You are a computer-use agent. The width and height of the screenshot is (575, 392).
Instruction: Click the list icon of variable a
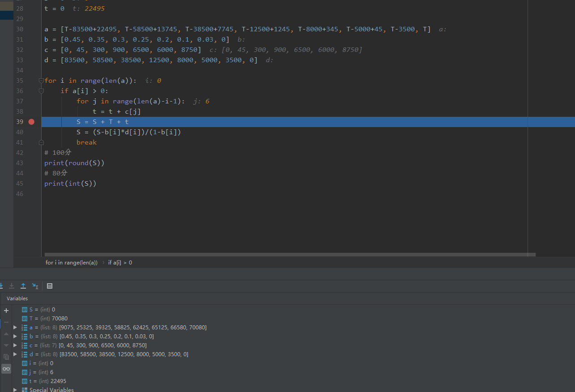click(x=25, y=328)
